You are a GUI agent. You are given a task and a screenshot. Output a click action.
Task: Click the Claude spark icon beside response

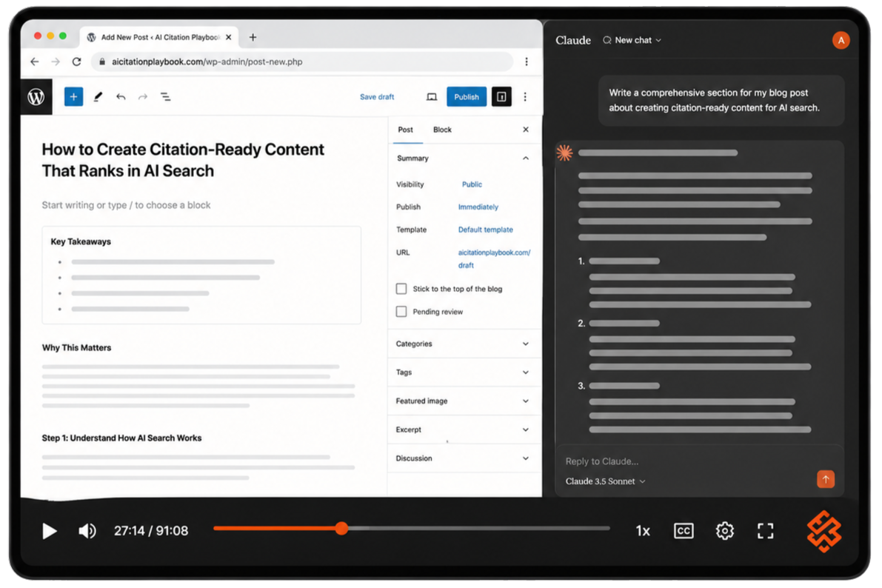(564, 153)
